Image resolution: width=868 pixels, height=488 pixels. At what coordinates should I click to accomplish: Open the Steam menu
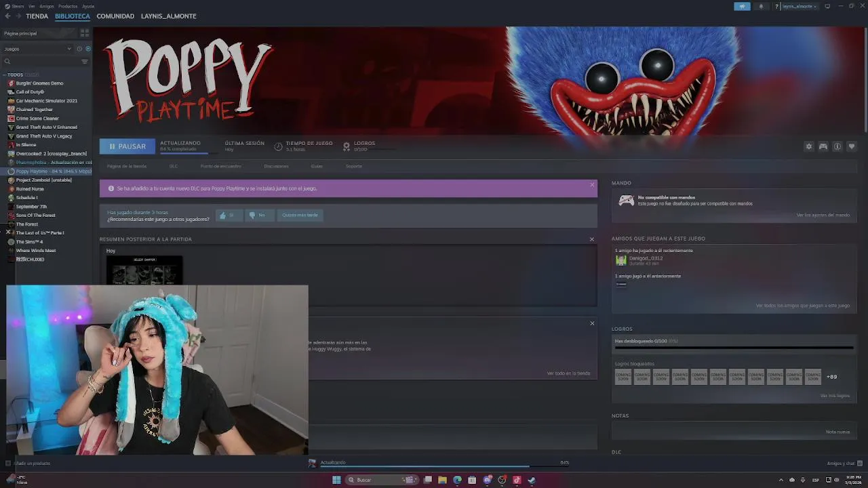[x=14, y=6]
